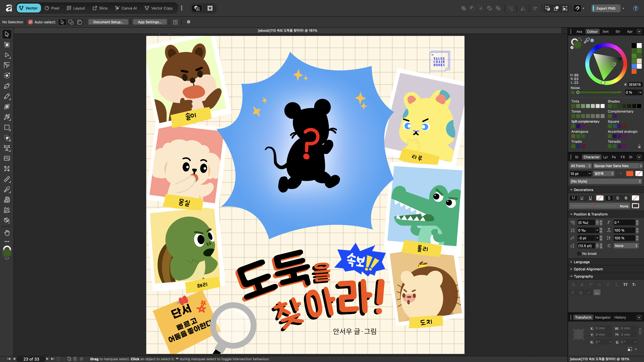Viewport: 644px width, 362px height.
Task: Toggle the All Caps TT typography button
Action: [x=625, y=285]
